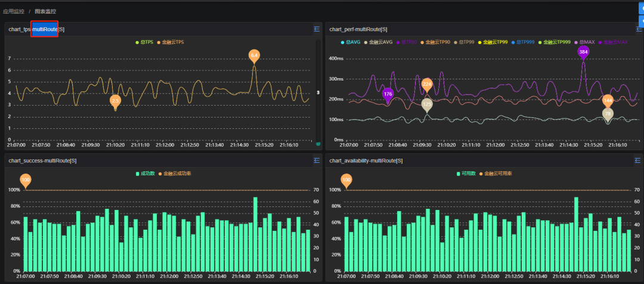Go to 应用监控 in the breadcrumb
644x284 pixels.
(x=14, y=11)
